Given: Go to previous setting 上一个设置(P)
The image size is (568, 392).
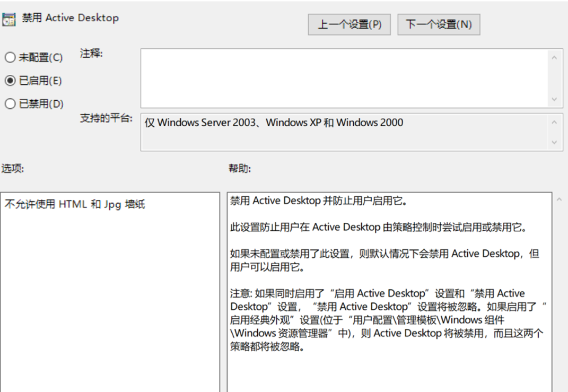Looking at the screenshot, I should tap(349, 24).
